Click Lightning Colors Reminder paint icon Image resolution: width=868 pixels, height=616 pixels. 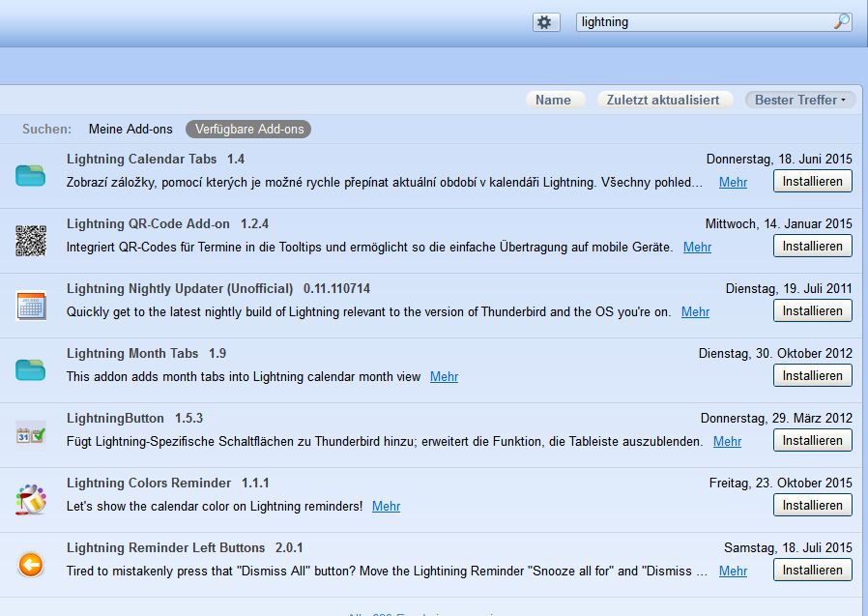[30, 500]
